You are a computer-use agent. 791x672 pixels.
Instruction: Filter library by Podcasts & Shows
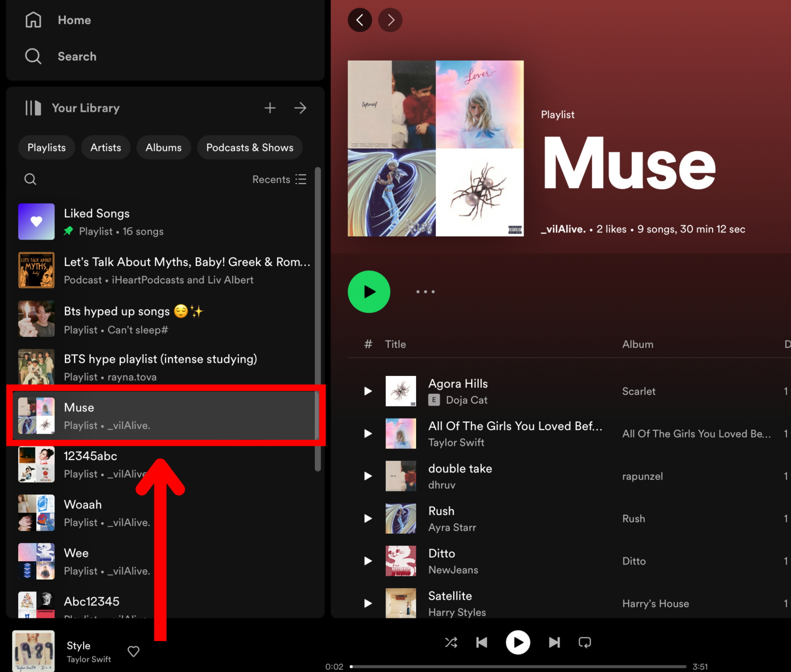(x=250, y=147)
